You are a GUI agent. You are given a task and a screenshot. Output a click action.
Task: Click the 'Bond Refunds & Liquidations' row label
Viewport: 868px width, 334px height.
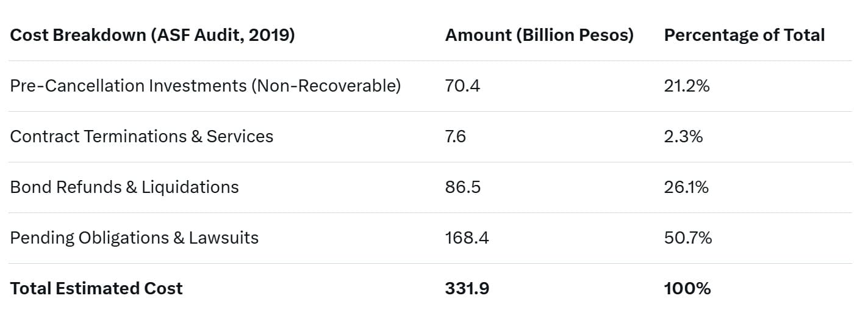124,187
